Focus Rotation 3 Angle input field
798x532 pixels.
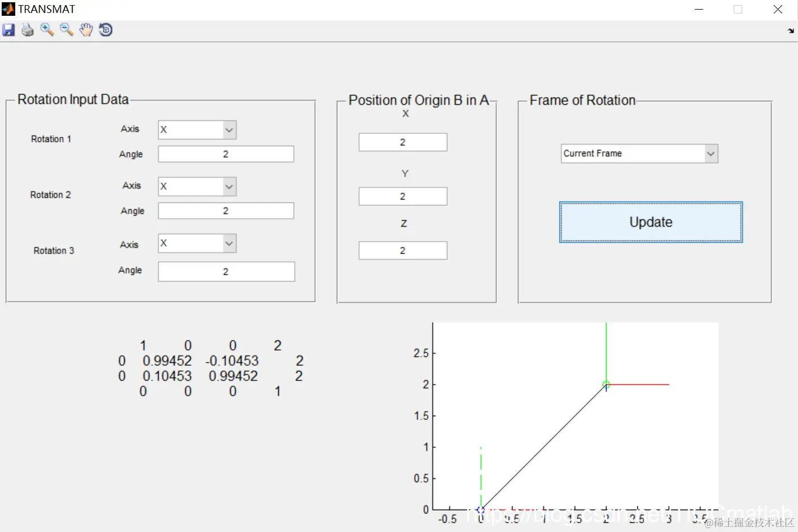click(226, 271)
